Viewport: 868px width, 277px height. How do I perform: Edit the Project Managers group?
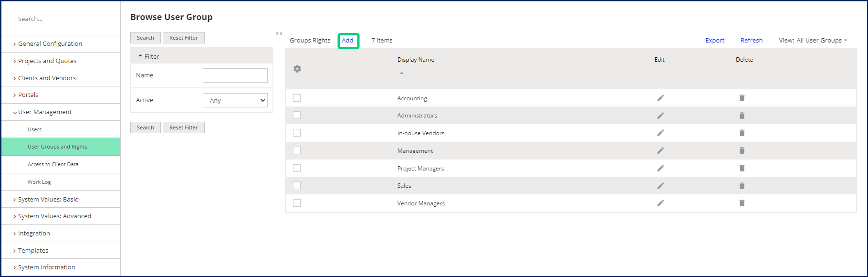tap(660, 168)
